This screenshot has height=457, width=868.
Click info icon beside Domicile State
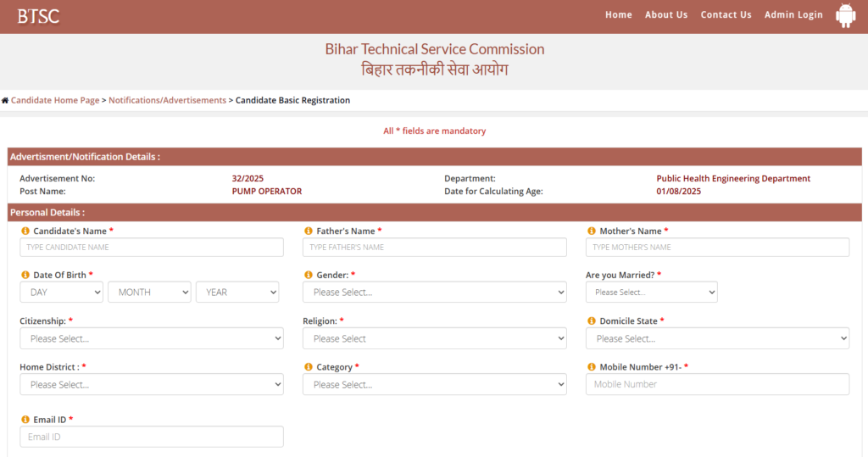click(x=591, y=321)
